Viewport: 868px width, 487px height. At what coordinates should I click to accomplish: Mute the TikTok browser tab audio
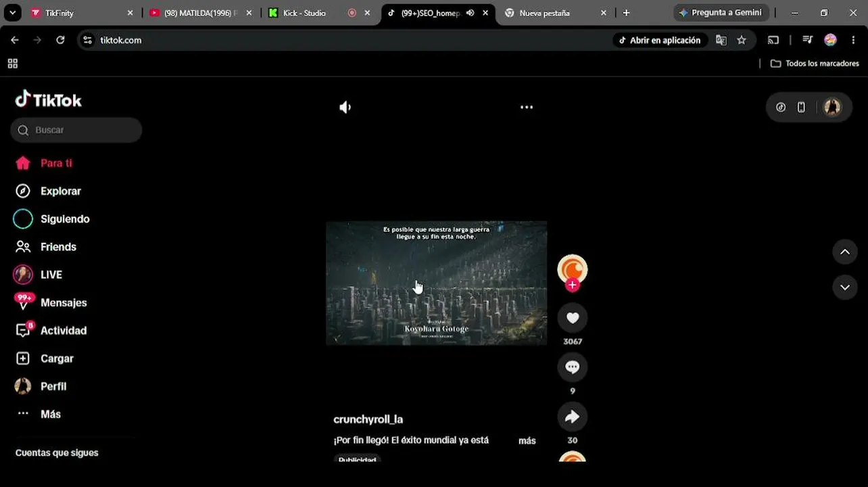point(470,13)
